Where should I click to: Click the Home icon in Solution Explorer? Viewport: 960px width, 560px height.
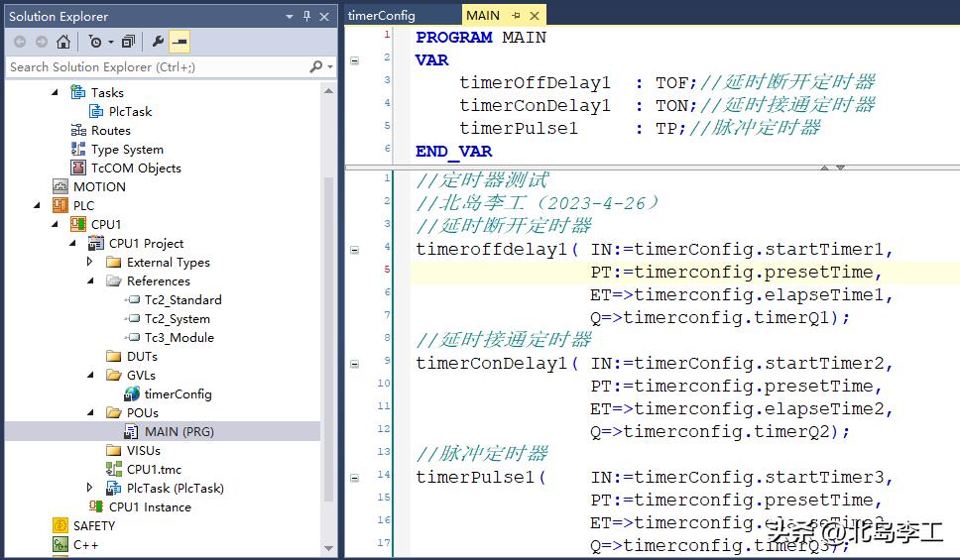pos(63,42)
